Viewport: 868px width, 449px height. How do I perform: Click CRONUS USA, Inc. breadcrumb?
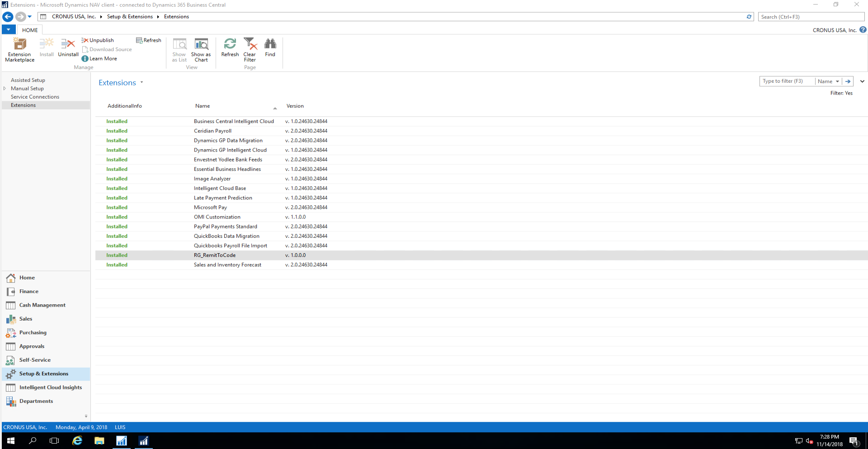point(74,17)
